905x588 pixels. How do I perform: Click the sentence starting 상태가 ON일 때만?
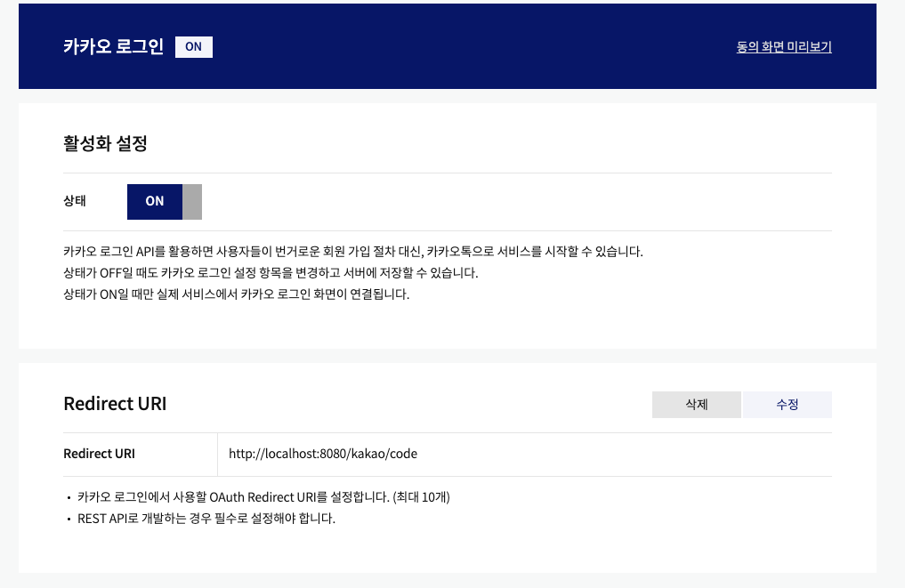[236, 294]
